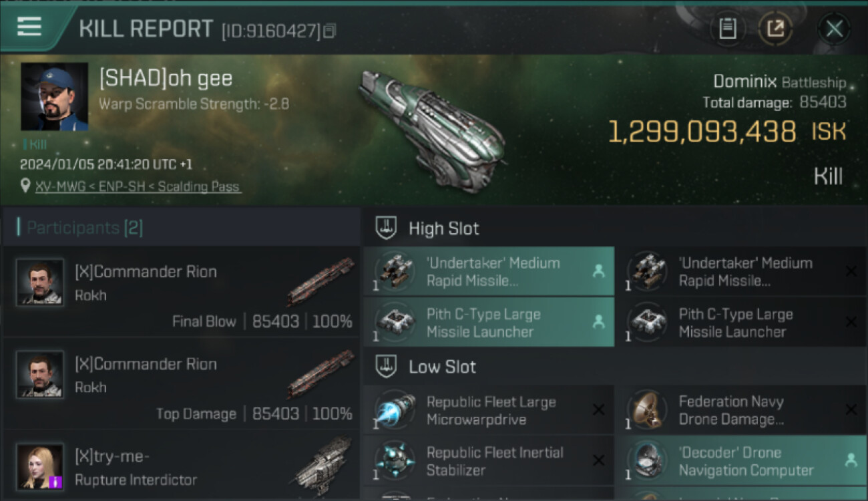The width and height of the screenshot is (868, 501).
Task: Click Republic Fleet Large Microwarpdrive icon
Action: (395, 410)
